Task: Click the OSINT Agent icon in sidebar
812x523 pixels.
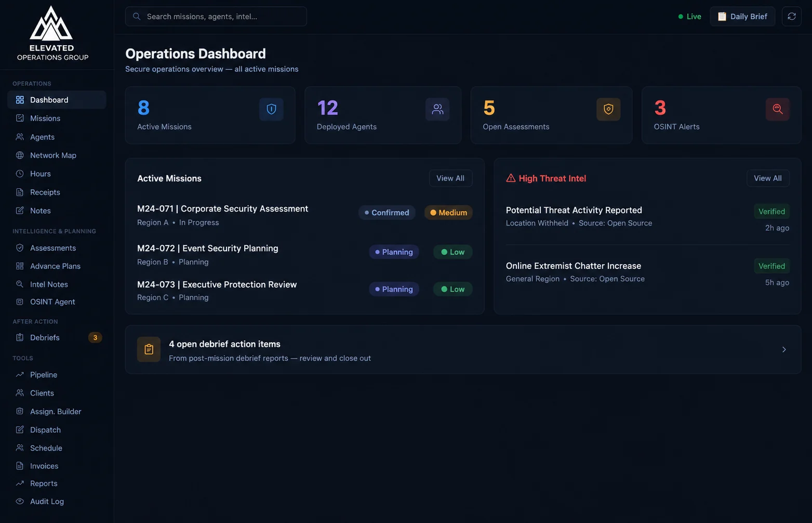Action: [20, 302]
